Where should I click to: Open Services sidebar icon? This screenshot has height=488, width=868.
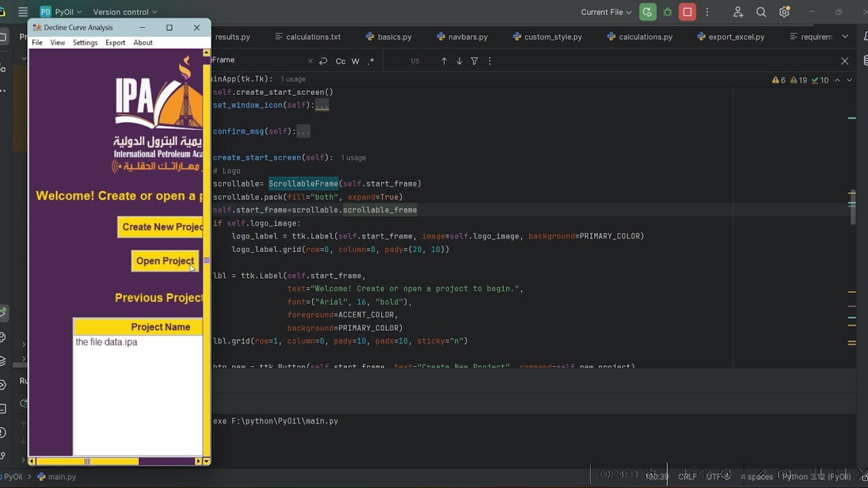click(3, 384)
